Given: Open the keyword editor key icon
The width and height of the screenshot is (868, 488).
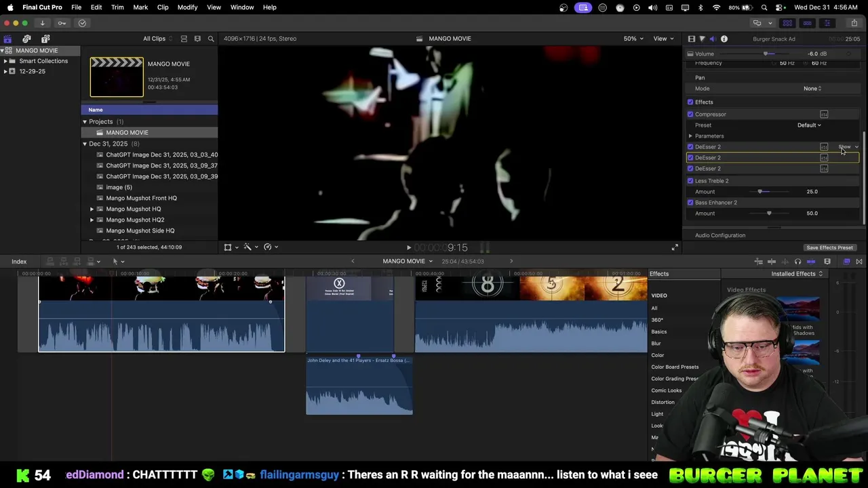Looking at the screenshot, I should coord(62,23).
